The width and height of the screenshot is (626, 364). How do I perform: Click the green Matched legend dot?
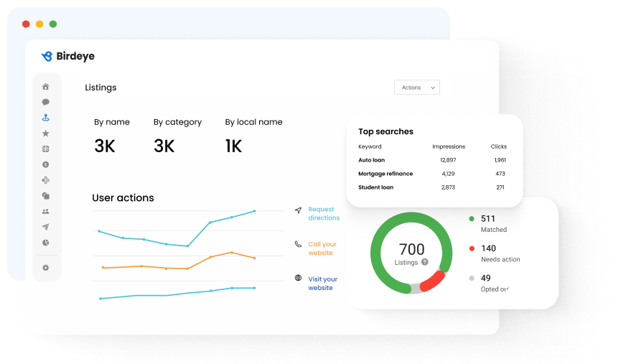tap(472, 219)
